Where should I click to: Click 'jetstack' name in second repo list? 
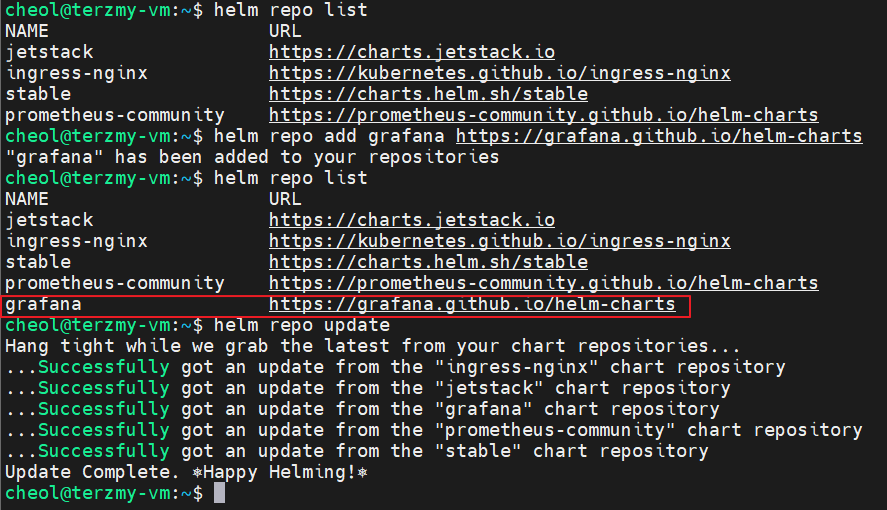pos(49,220)
